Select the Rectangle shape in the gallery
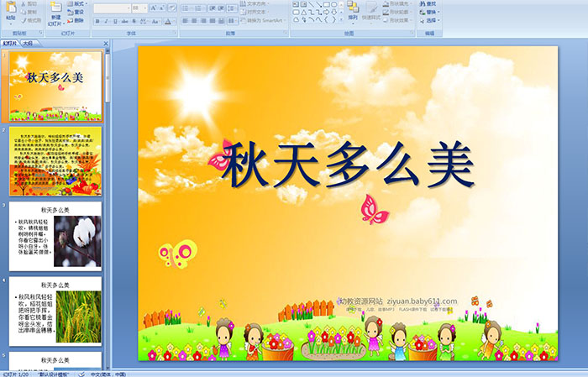588x377 pixels. coord(327,4)
